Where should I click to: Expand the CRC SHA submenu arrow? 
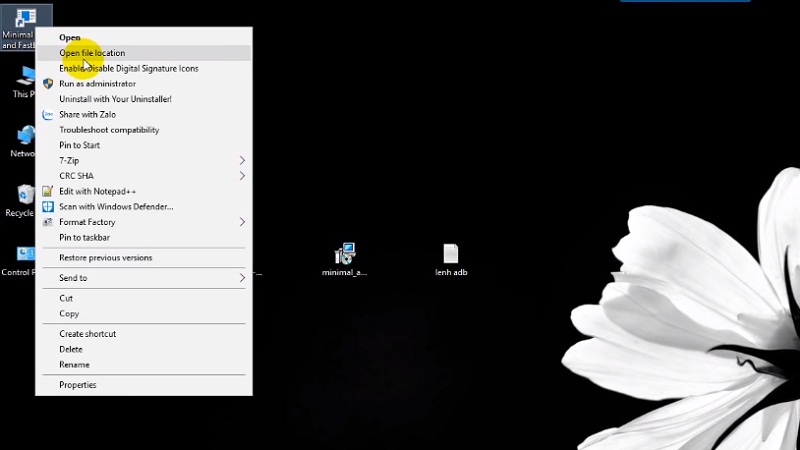tap(242, 176)
